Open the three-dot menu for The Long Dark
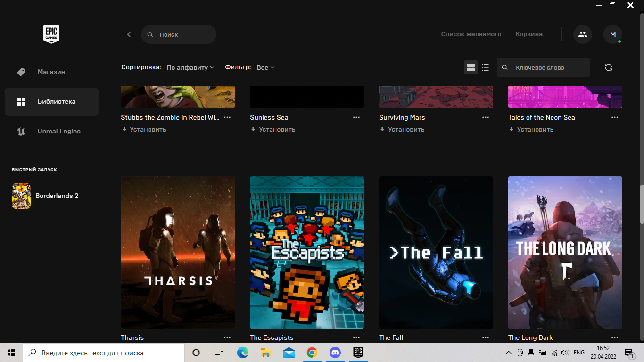Image resolution: width=644 pixels, height=362 pixels. [615, 337]
